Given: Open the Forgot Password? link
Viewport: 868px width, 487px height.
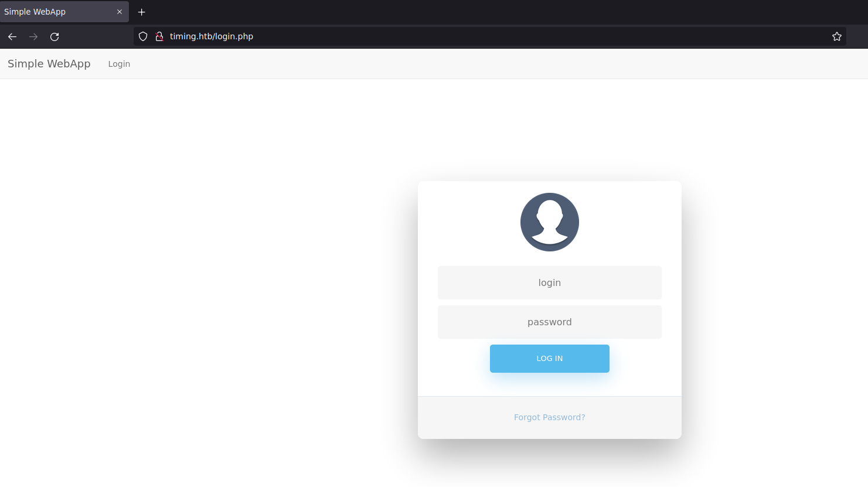Looking at the screenshot, I should (550, 417).
